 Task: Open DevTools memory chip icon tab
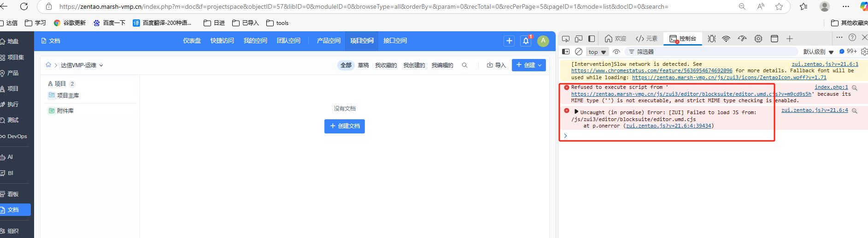click(x=758, y=39)
